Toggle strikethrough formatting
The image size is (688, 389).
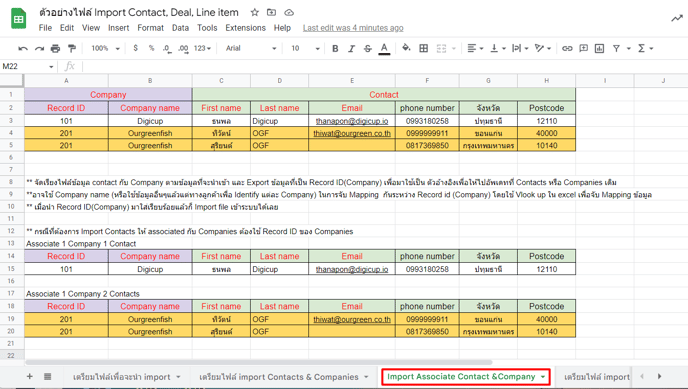[368, 48]
